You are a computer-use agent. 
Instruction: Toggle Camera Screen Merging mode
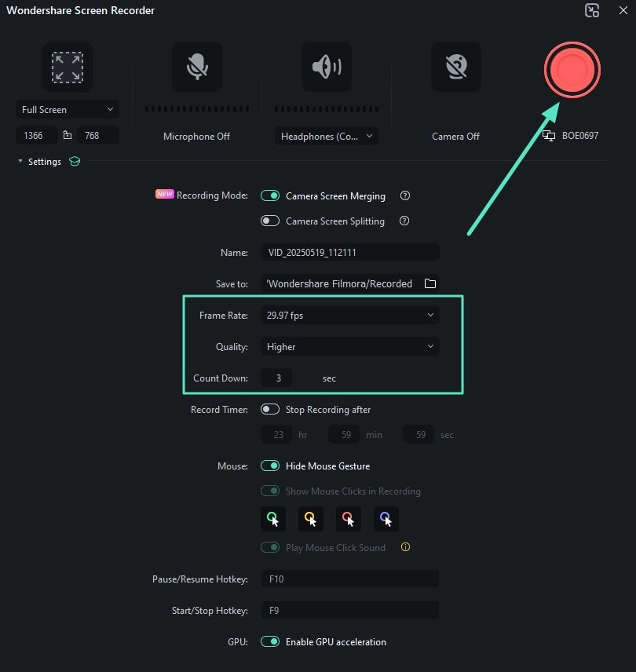pyautogui.click(x=270, y=195)
